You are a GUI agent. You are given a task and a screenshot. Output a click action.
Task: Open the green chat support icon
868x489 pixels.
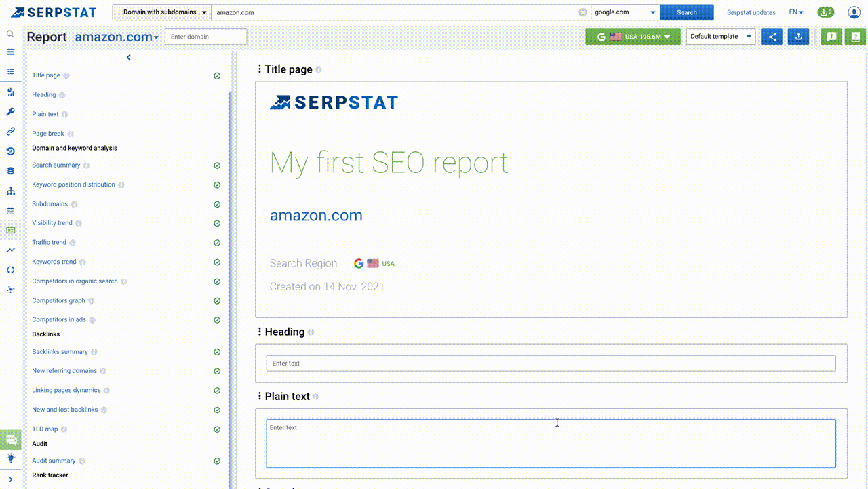coord(11,439)
